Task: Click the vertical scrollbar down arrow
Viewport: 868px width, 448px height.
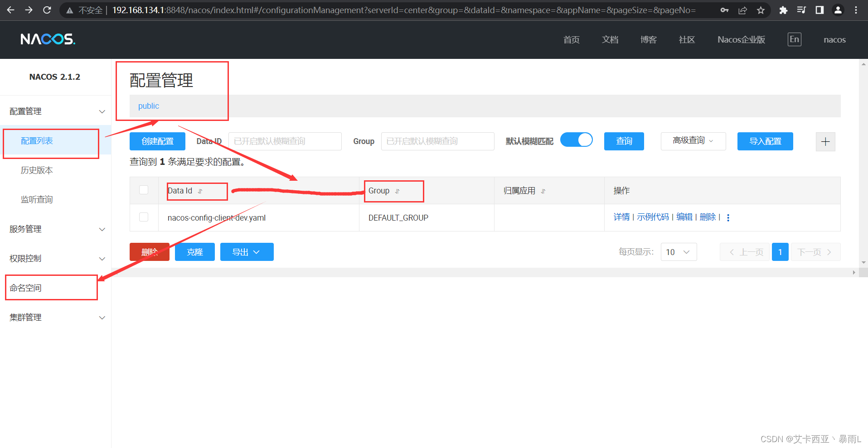Action: [x=863, y=263]
